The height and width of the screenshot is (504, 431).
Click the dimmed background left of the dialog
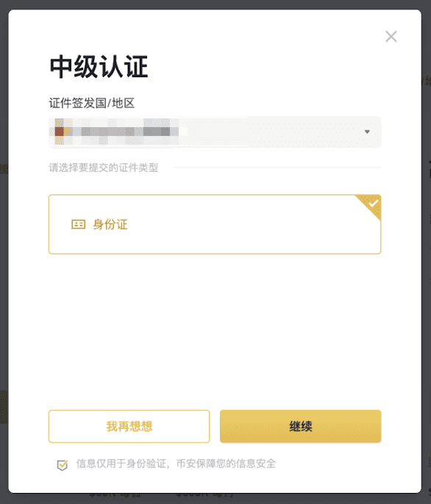pyautogui.click(x=4, y=257)
